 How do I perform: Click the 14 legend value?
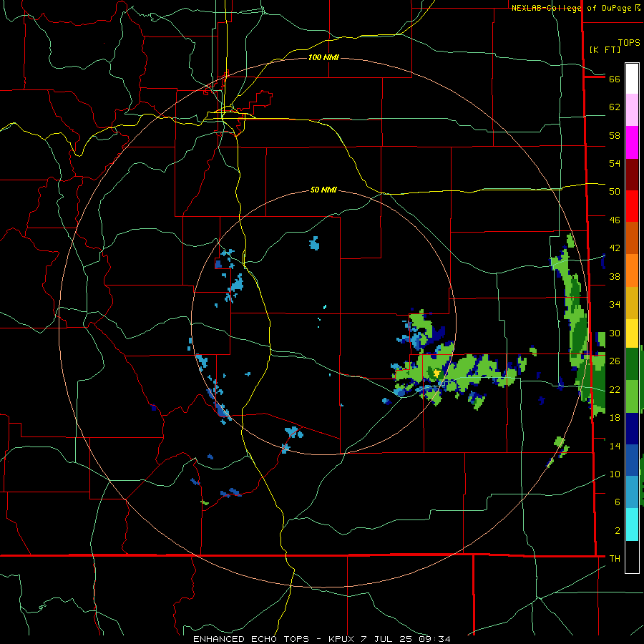pyautogui.click(x=615, y=446)
